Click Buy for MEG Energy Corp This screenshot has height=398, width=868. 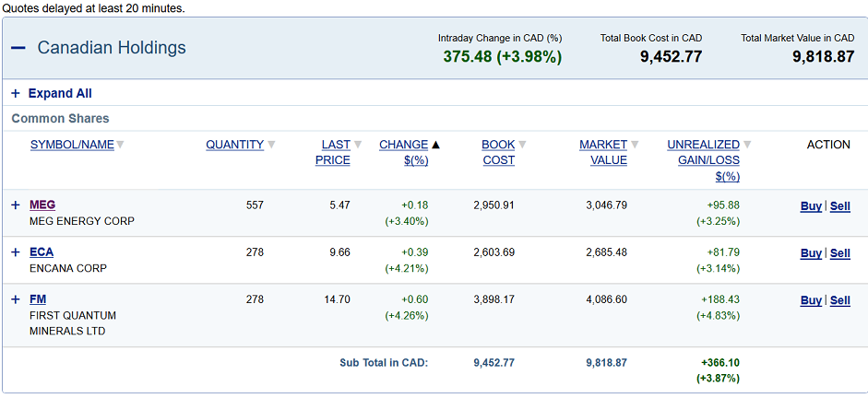(x=811, y=206)
